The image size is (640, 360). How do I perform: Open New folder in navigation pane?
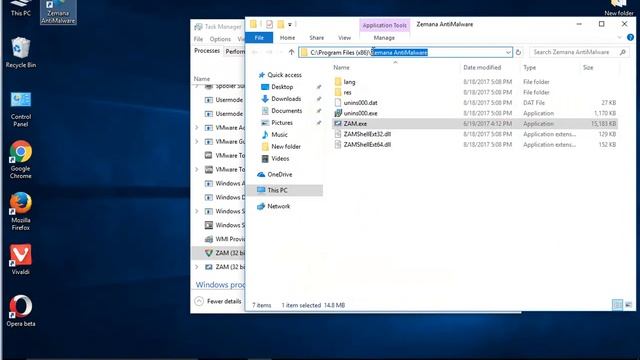[x=286, y=147]
